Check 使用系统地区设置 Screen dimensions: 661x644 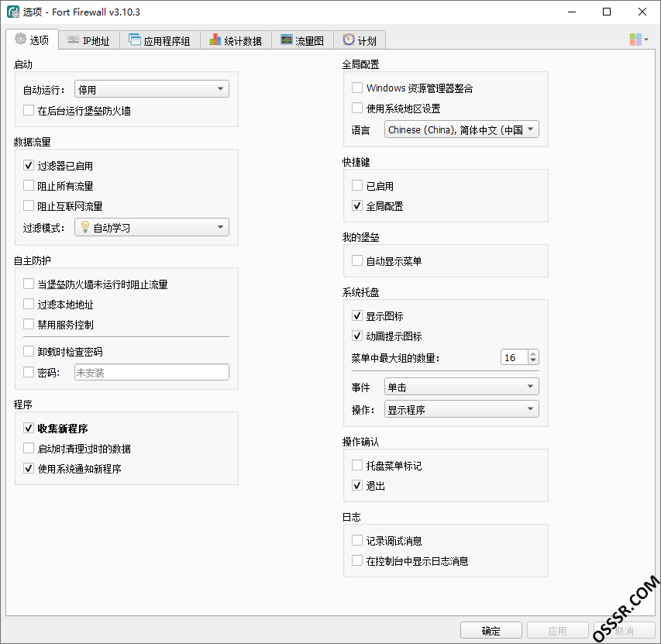[357, 108]
